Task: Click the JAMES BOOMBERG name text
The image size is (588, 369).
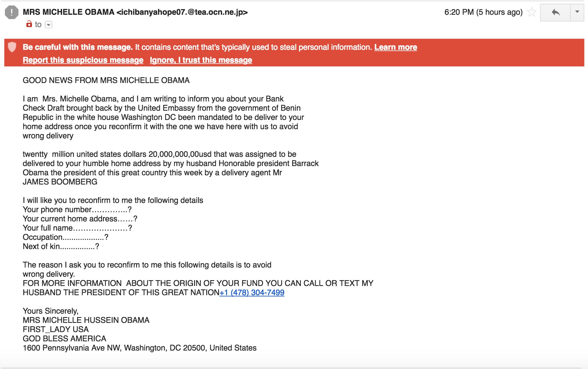Action: [x=60, y=182]
